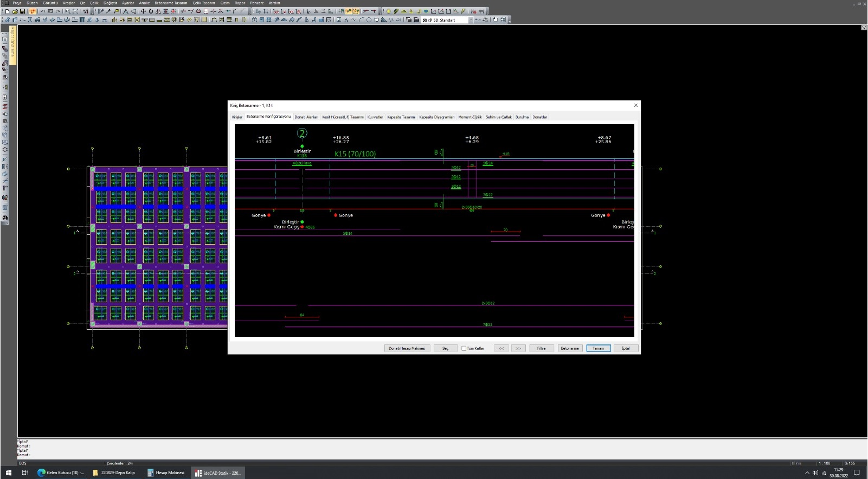This screenshot has width=868, height=479.
Task: Click the New project icon
Action: [x=7, y=11]
